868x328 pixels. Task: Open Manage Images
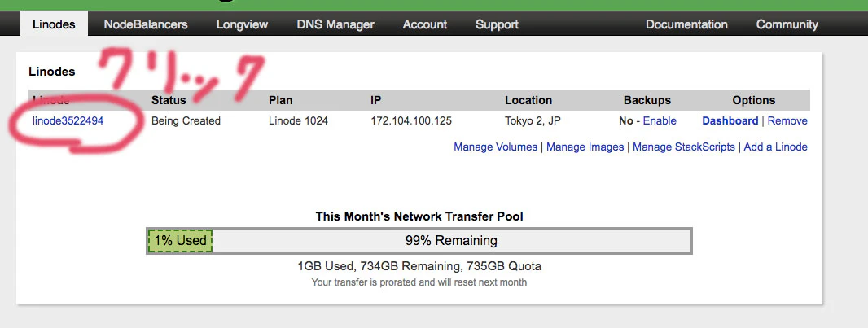(x=585, y=147)
